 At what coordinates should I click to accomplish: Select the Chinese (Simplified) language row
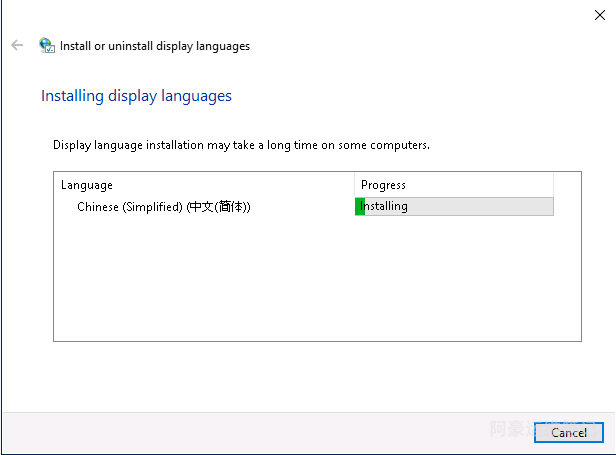click(163, 207)
